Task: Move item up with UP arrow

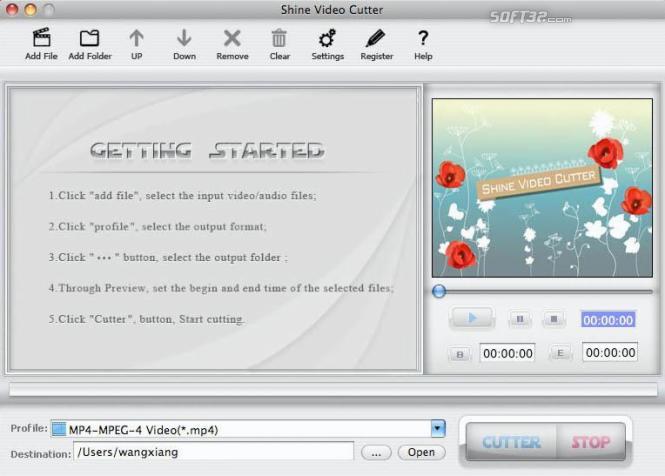Action: [x=136, y=38]
